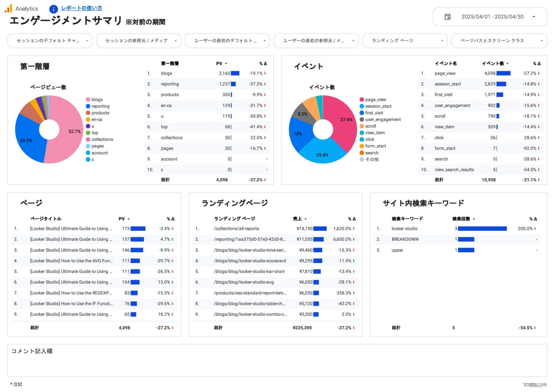Toggle the page_view legend item
The image size is (555, 392).
375,99
